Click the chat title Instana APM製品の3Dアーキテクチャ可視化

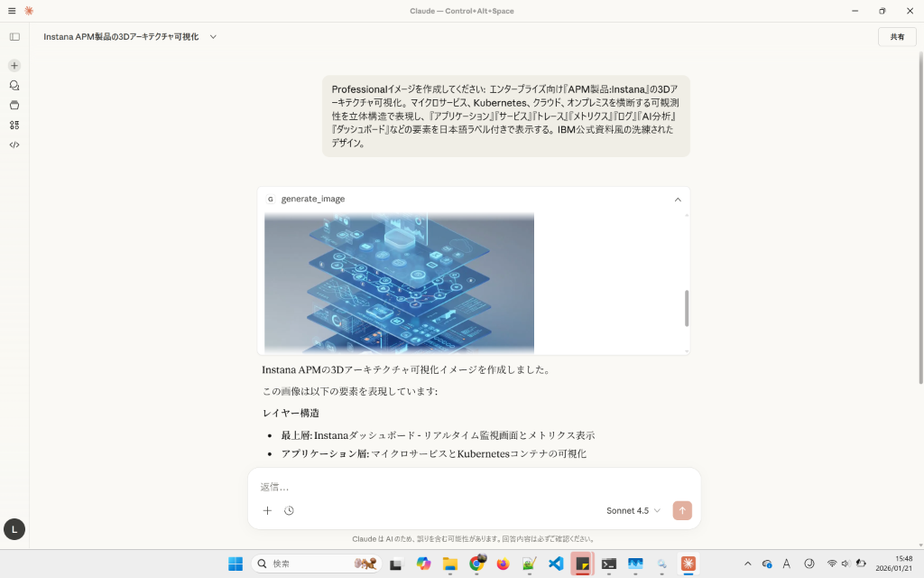coord(121,36)
